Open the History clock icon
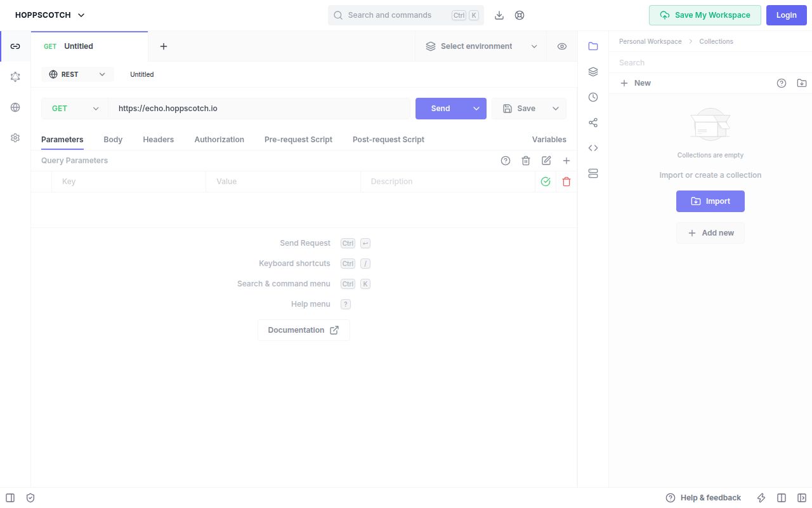The width and height of the screenshot is (812, 508). click(593, 97)
